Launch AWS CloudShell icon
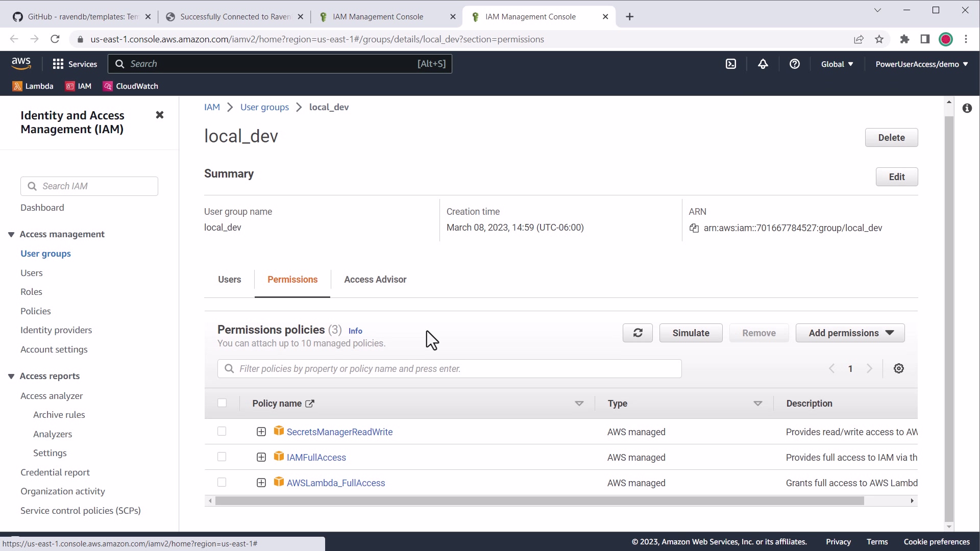This screenshot has width=980, height=551. tap(731, 64)
